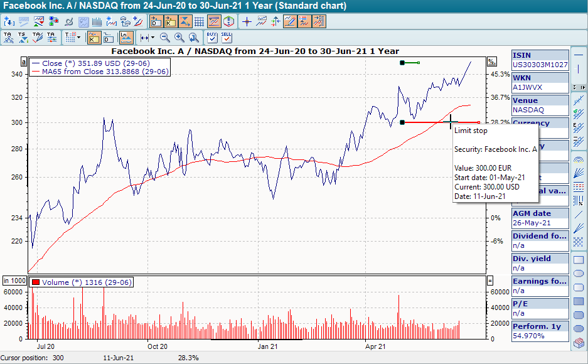Toggle percent scale box on chart
Viewport: 588px width, 364px height.
(491, 62)
